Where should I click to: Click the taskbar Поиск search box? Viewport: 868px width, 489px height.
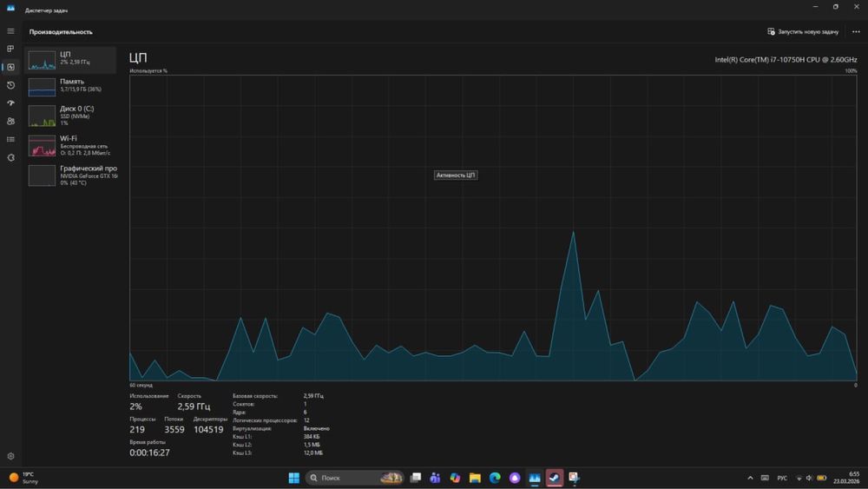pyautogui.click(x=354, y=478)
